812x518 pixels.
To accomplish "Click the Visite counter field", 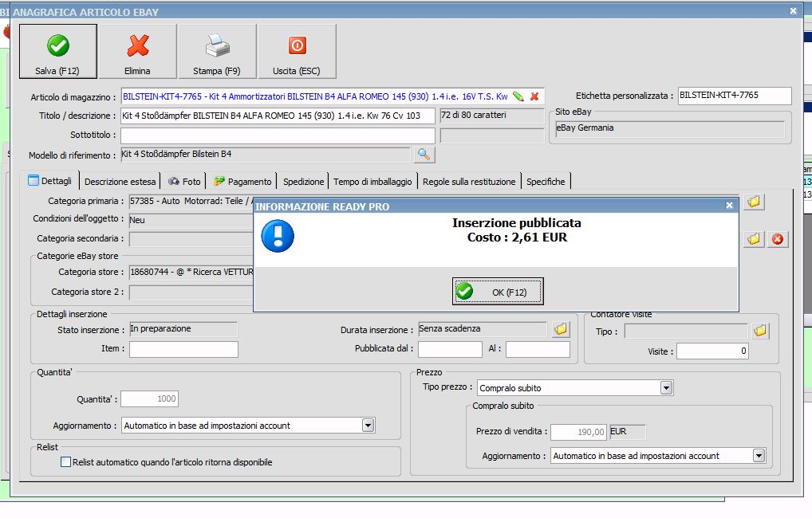I will coord(712,351).
